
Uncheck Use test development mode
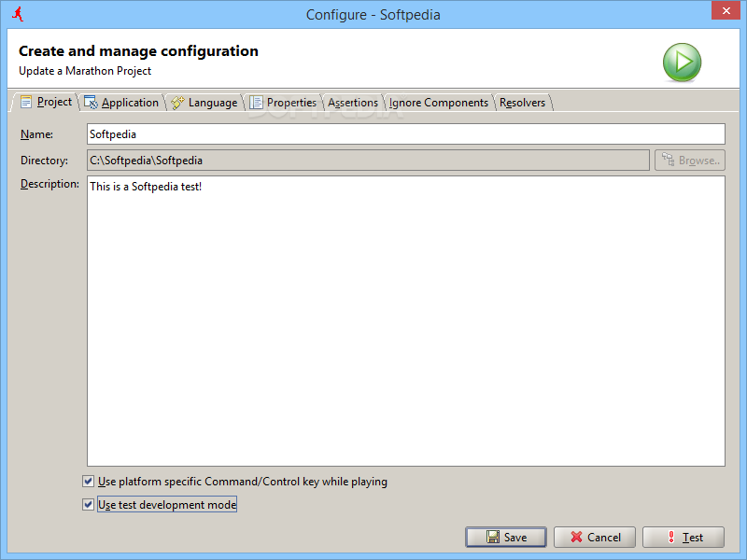coord(88,504)
